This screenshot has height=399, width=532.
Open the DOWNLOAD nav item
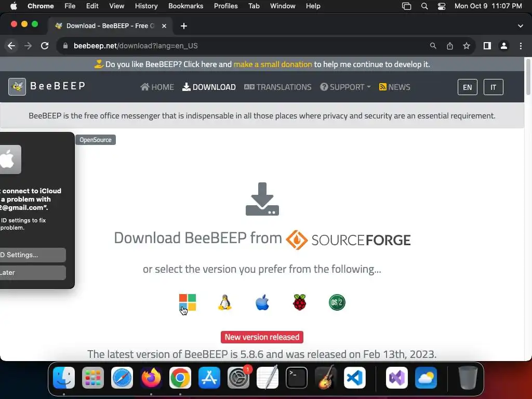click(209, 87)
